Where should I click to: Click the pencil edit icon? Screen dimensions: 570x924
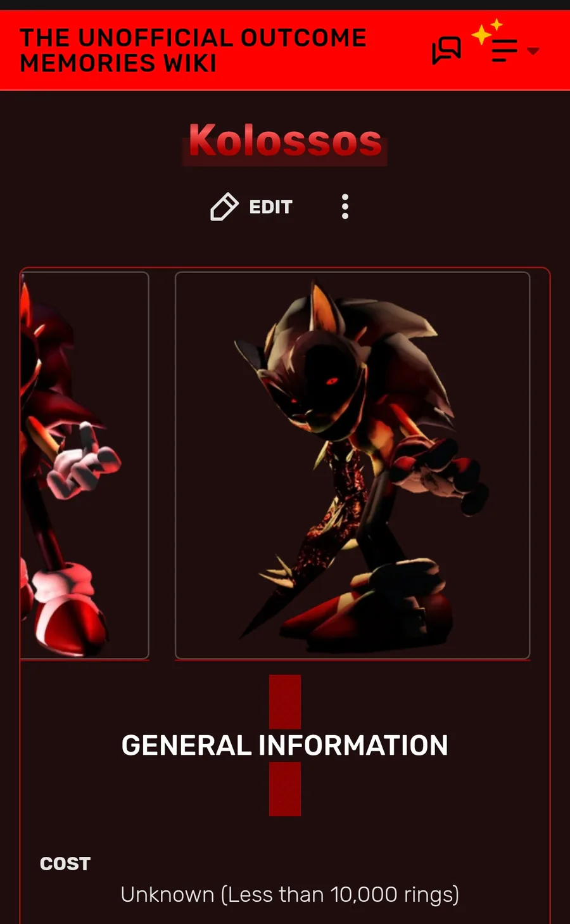click(224, 207)
